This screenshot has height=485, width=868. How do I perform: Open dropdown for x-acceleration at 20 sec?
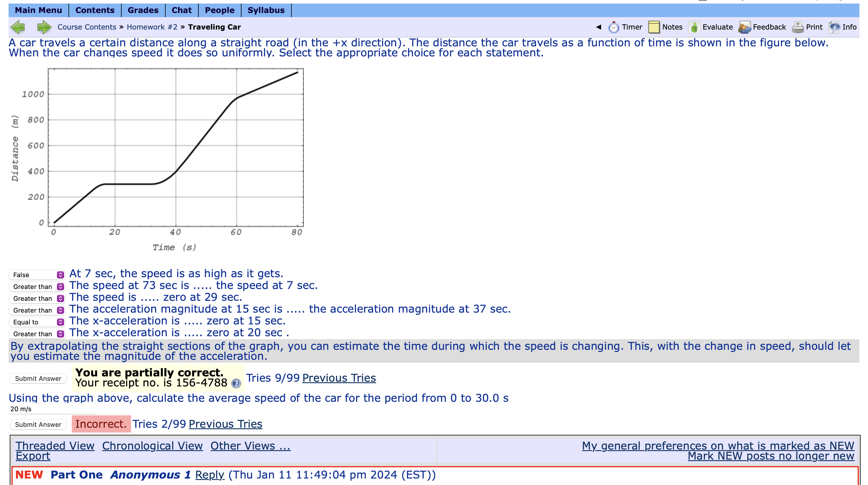37,334
